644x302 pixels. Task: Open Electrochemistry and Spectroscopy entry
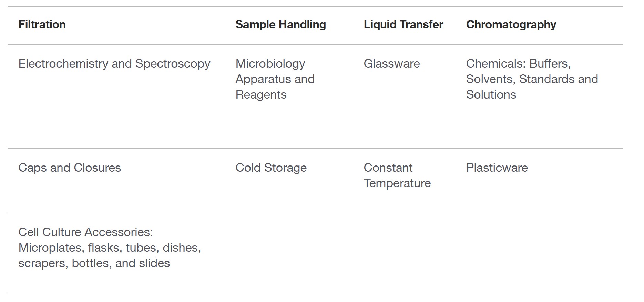coord(114,64)
